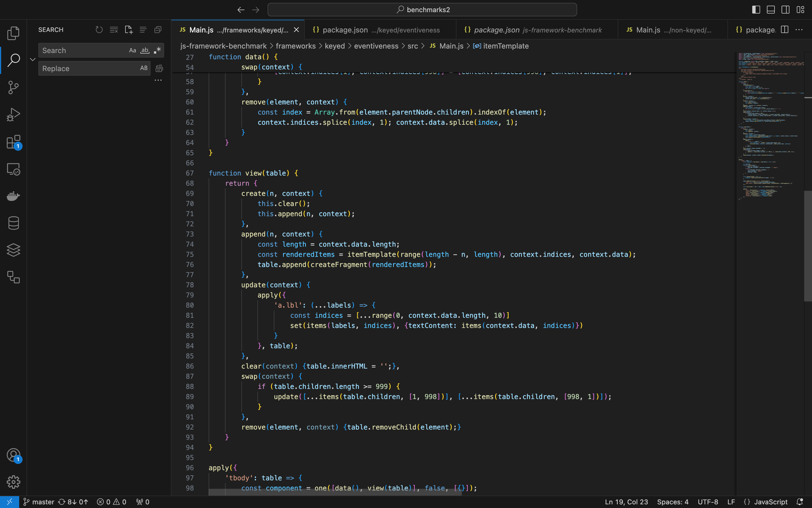The image size is (812, 508).
Task: Open the Run and Debug view
Action: [14, 115]
